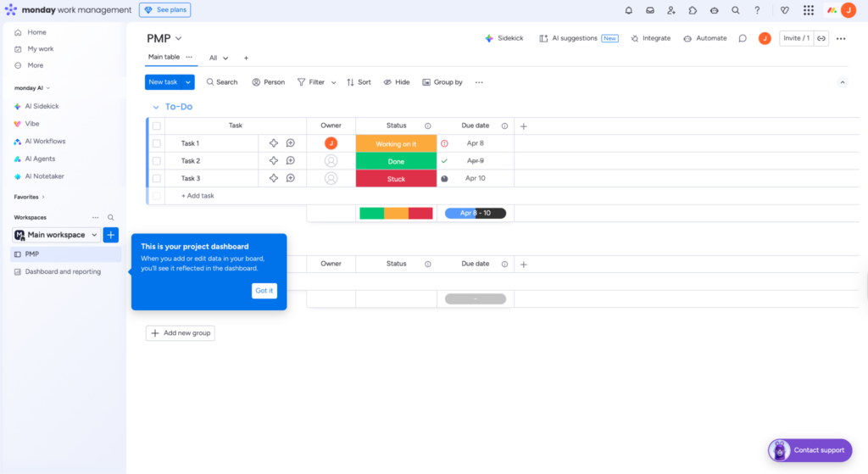The image size is (868, 474).
Task: Click the Due date info icon in To-Do group
Action: [x=504, y=125]
